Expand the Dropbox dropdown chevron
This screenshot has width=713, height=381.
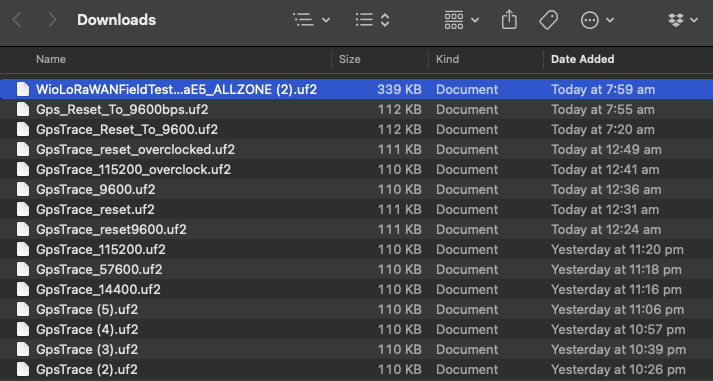tap(694, 20)
